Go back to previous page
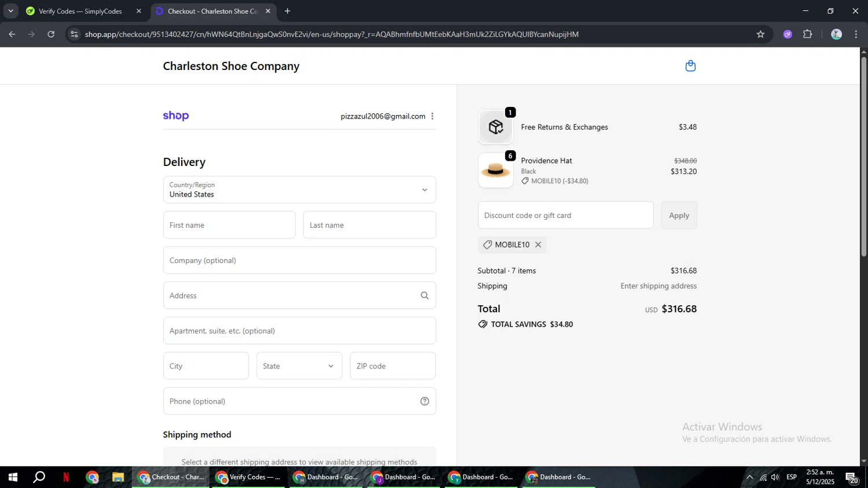 click(x=12, y=34)
